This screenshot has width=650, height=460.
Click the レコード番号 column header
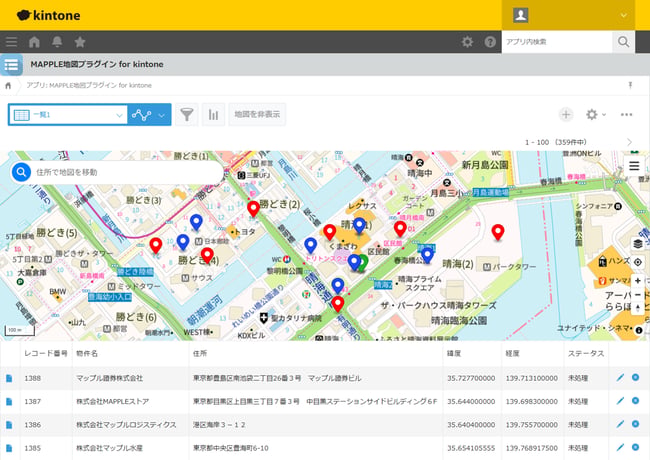46,353
